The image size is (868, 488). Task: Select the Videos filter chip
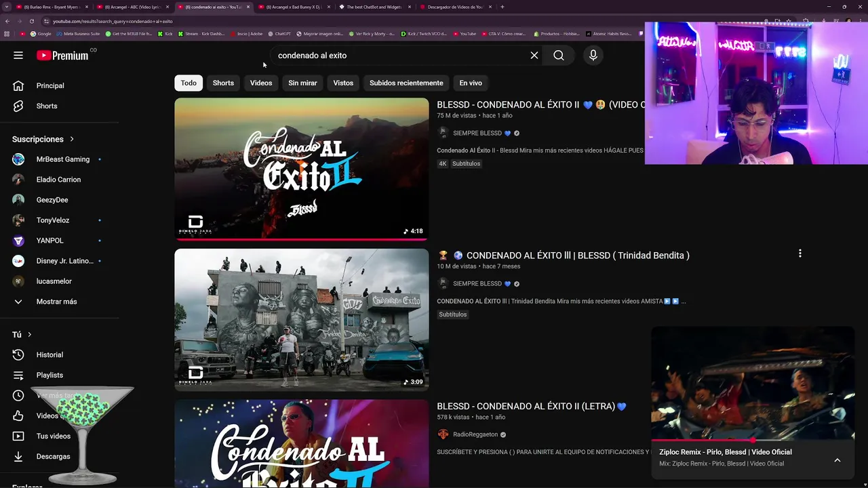coord(261,83)
